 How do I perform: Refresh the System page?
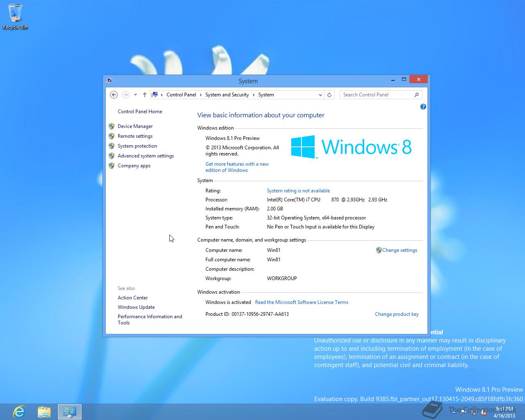329,95
